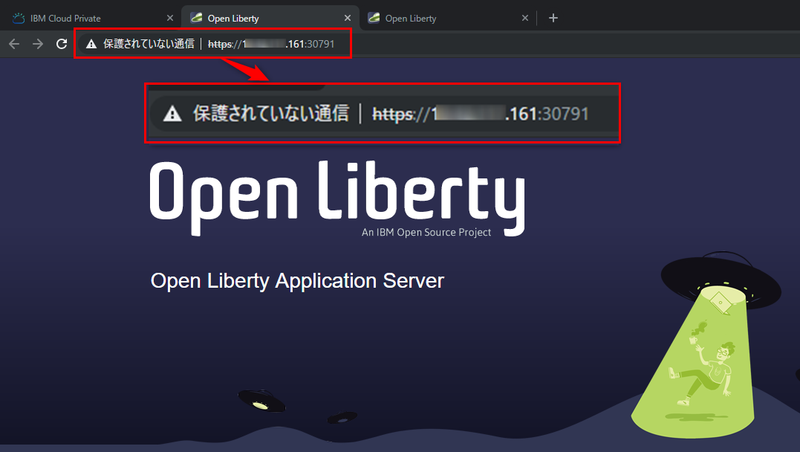Select the active Open Liberty tab
Screen dimensions: 800x452
click(270, 18)
